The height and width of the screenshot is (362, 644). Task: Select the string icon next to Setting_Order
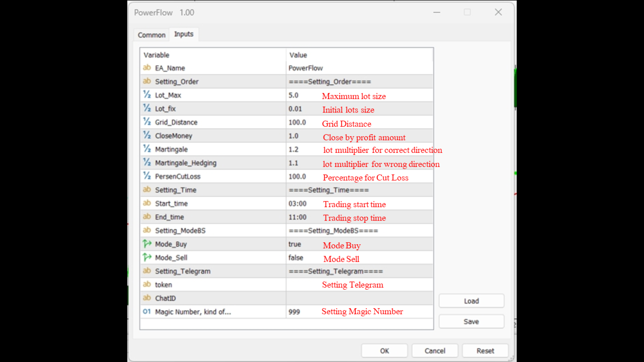coord(147,81)
